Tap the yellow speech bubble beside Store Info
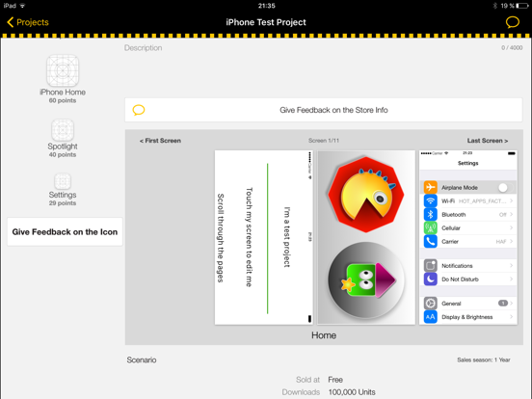This screenshot has height=399, width=532. click(139, 110)
